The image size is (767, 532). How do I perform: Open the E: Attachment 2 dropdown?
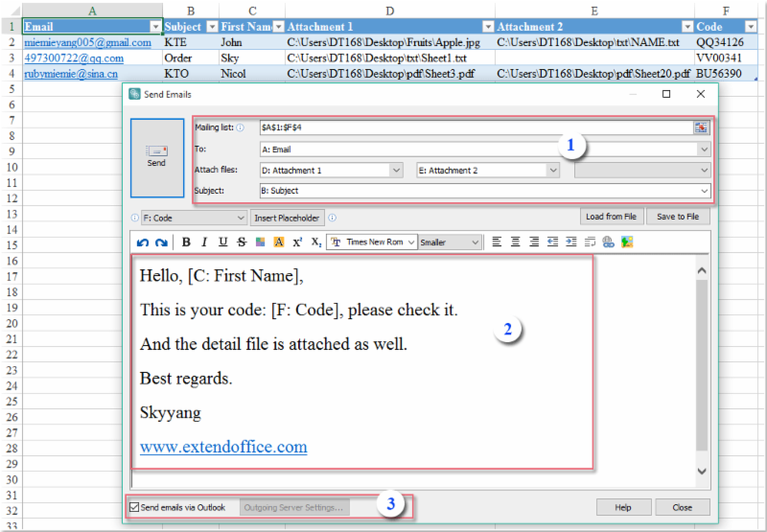pos(553,171)
